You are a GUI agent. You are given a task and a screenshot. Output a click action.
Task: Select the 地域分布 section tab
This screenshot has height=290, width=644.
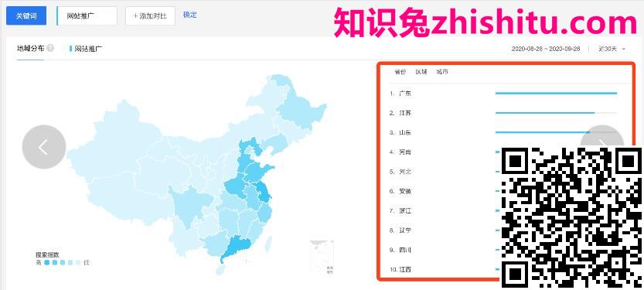click(x=30, y=48)
